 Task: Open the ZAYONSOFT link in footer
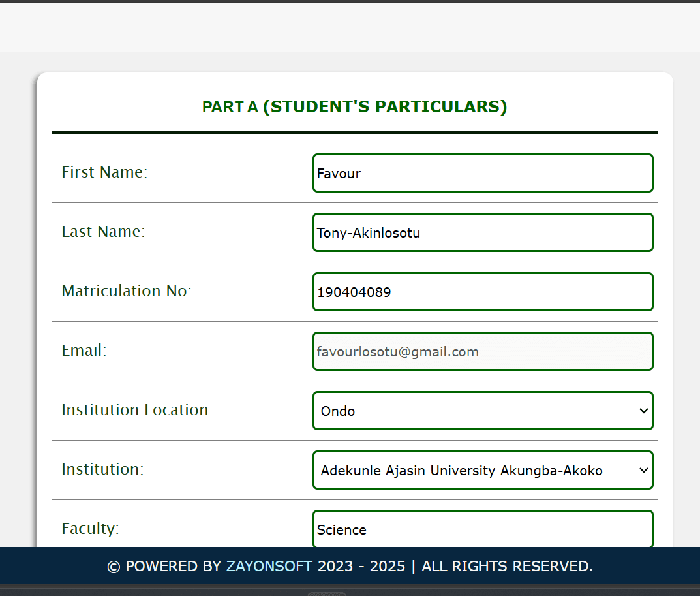click(x=269, y=566)
